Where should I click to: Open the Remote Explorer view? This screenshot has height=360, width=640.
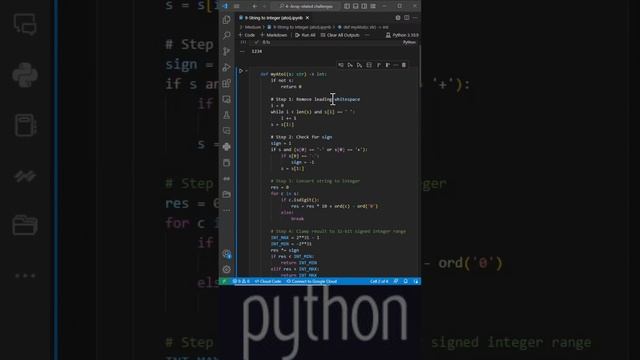coord(227,99)
